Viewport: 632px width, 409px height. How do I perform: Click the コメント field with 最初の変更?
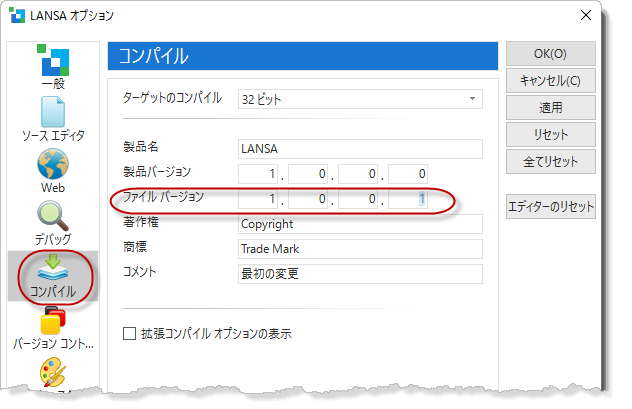click(x=360, y=274)
